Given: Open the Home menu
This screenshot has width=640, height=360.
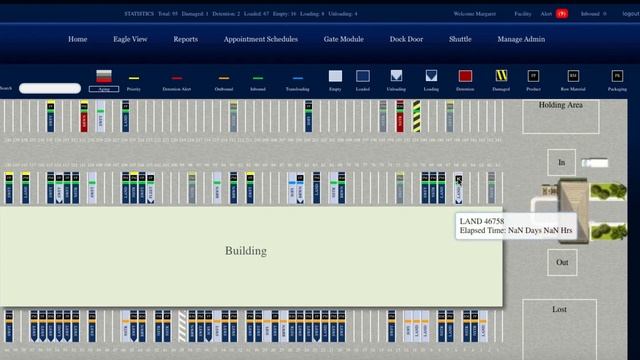Looking at the screenshot, I should point(78,39).
